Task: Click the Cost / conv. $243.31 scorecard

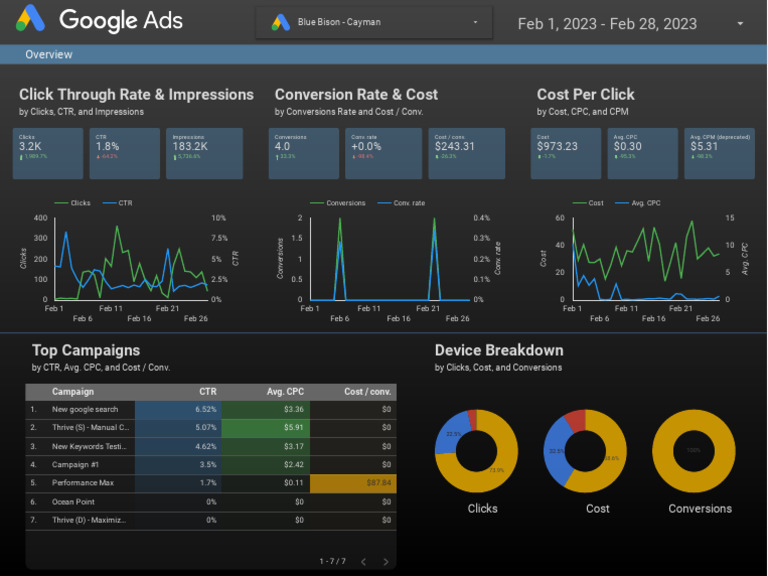Action: click(467, 153)
